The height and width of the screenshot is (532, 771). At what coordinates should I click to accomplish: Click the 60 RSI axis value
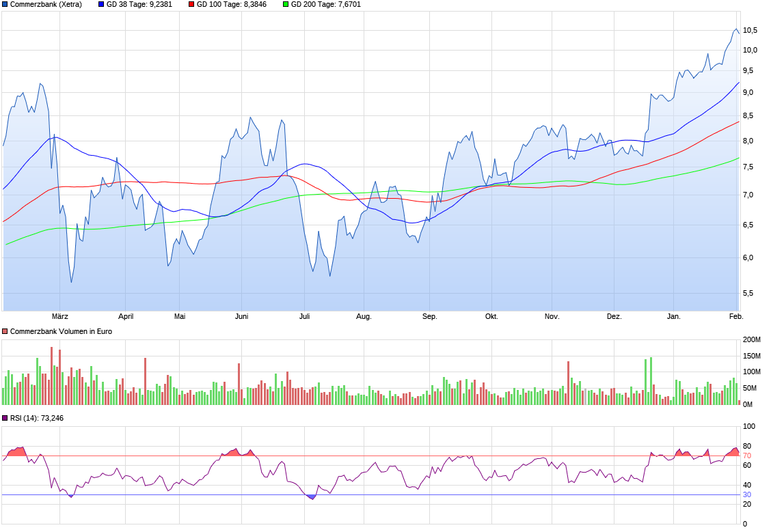click(x=747, y=465)
